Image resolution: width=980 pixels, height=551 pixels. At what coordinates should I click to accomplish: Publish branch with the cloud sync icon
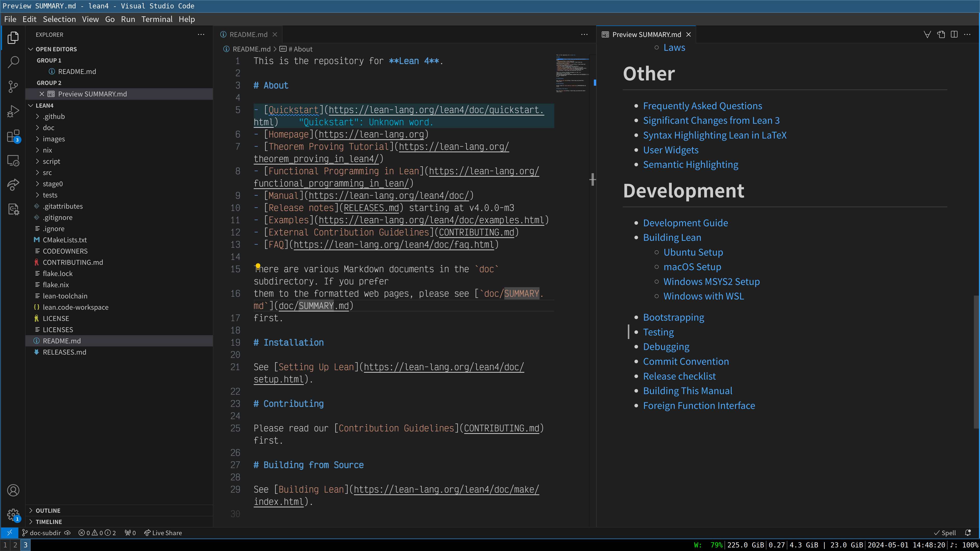coord(67,533)
